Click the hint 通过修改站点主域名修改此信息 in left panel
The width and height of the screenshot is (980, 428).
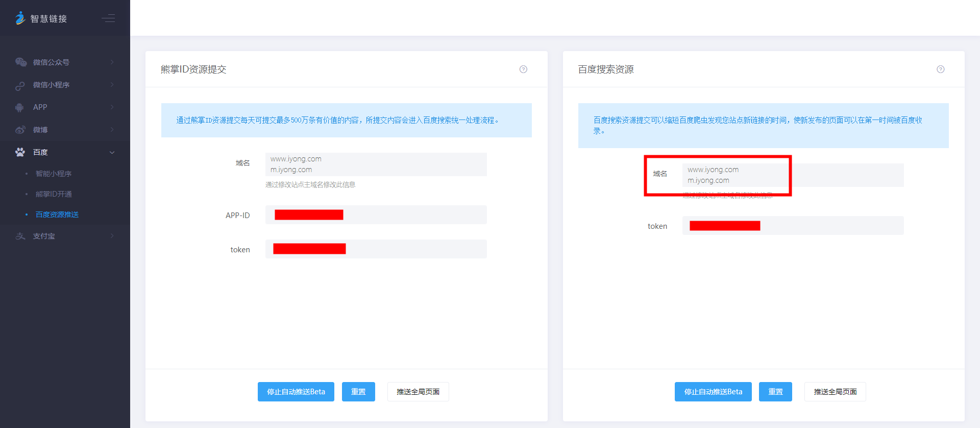coord(310,185)
